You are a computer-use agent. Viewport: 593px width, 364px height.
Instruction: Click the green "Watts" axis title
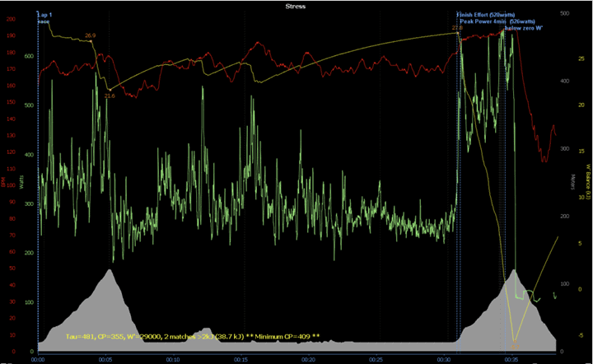point(21,182)
